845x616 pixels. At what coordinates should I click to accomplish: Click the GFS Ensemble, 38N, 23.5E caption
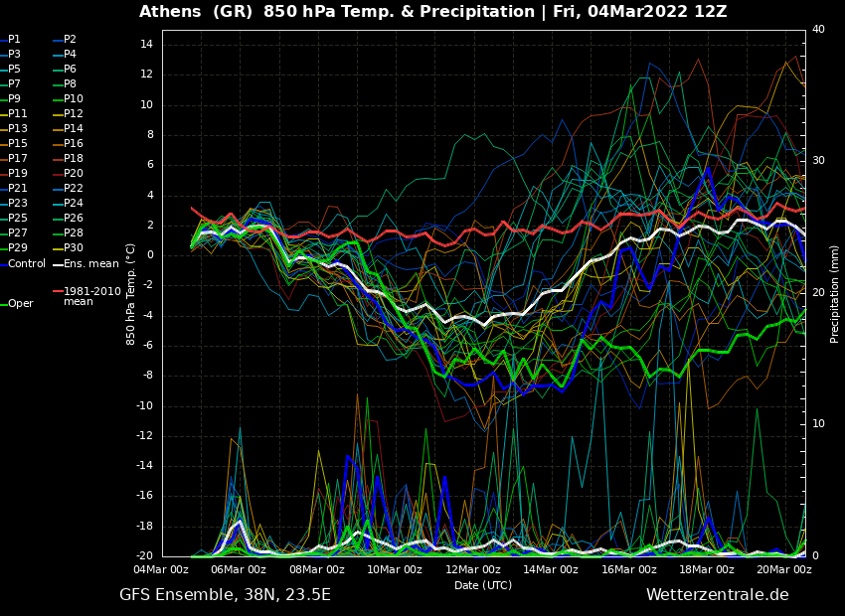tap(226, 595)
